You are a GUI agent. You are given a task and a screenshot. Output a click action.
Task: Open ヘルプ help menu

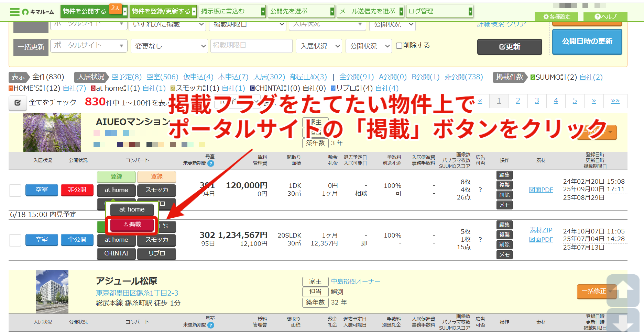pos(606,16)
